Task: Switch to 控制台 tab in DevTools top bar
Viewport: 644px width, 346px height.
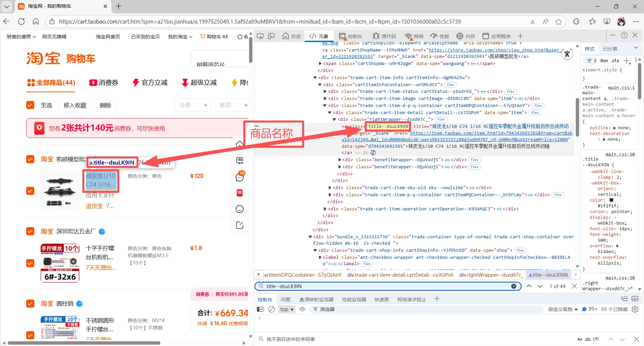Action: pyautogui.click(x=351, y=36)
